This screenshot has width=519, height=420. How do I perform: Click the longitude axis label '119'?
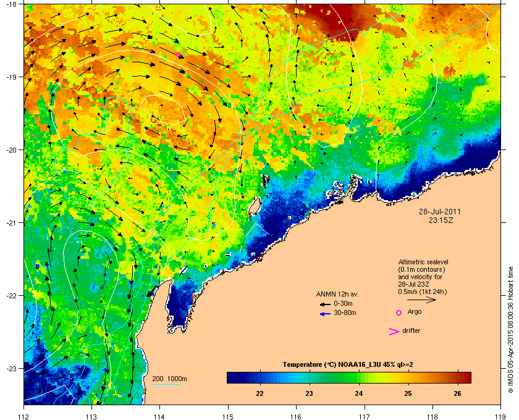coord(500,416)
